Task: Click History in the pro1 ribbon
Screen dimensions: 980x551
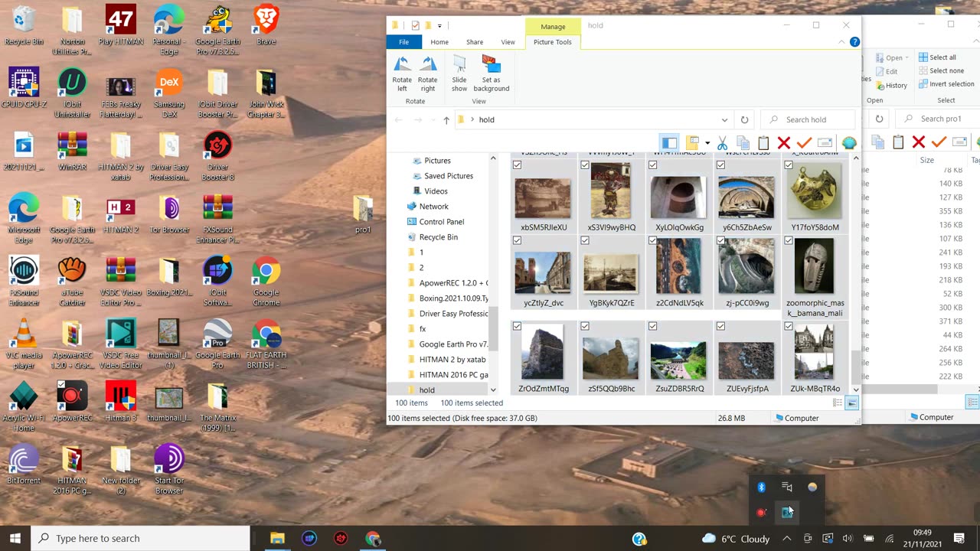Action: pos(891,86)
